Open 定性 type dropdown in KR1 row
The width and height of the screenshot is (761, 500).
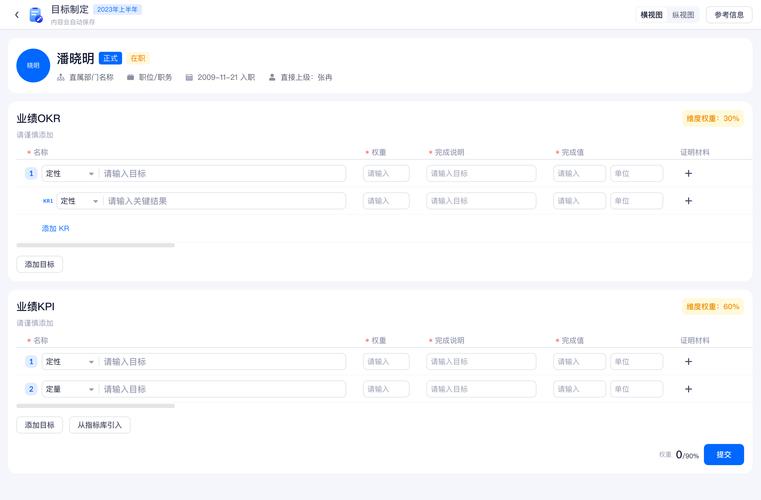click(x=80, y=200)
